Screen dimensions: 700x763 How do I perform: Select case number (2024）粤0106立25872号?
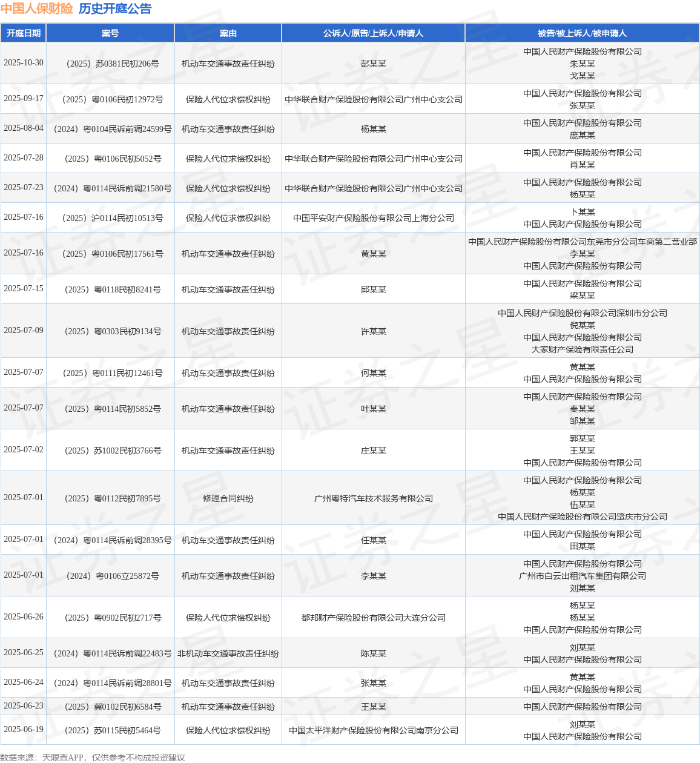(x=110, y=576)
